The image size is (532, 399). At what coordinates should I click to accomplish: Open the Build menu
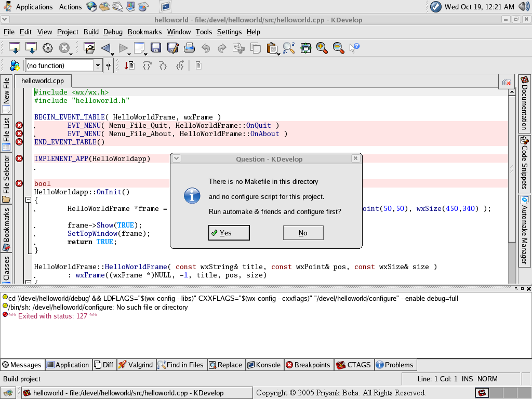tap(91, 32)
